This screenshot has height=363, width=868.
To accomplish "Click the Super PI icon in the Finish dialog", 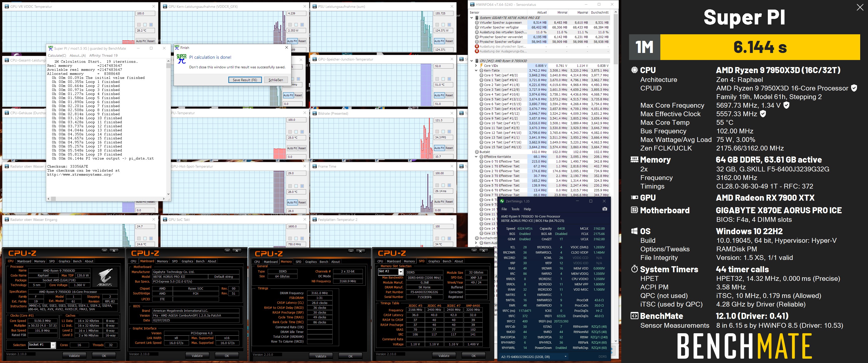I will (x=181, y=58).
